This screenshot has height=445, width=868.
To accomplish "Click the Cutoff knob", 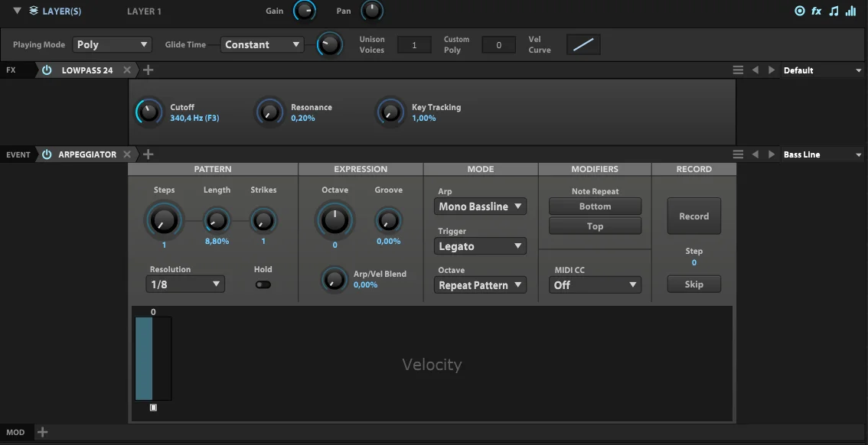I will tap(149, 112).
